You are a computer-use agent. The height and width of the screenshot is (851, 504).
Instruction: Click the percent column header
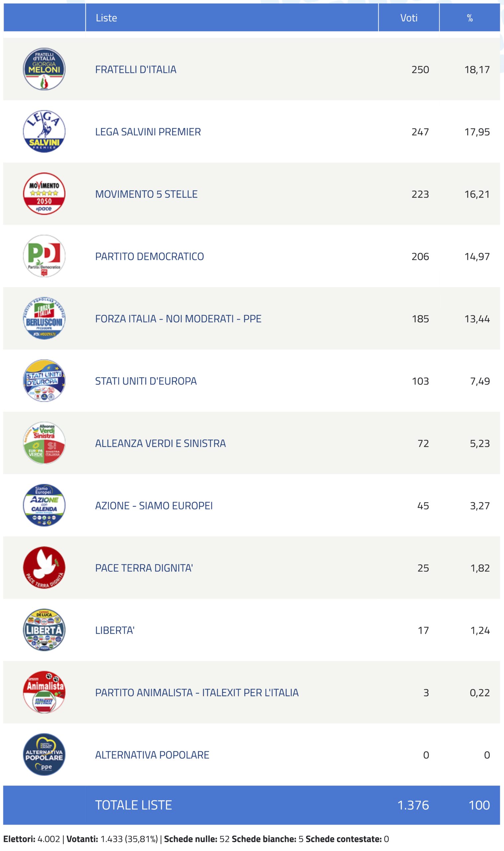click(x=470, y=18)
